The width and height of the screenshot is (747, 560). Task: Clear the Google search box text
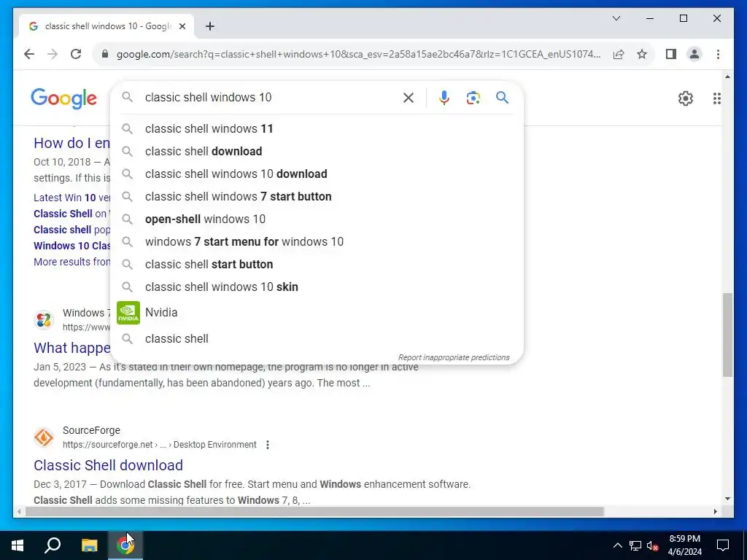click(409, 98)
